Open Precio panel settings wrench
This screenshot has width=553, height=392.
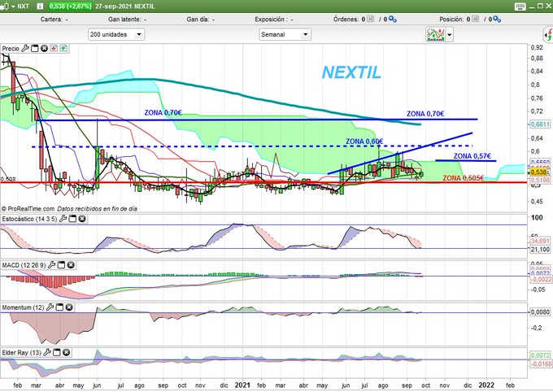24,48
